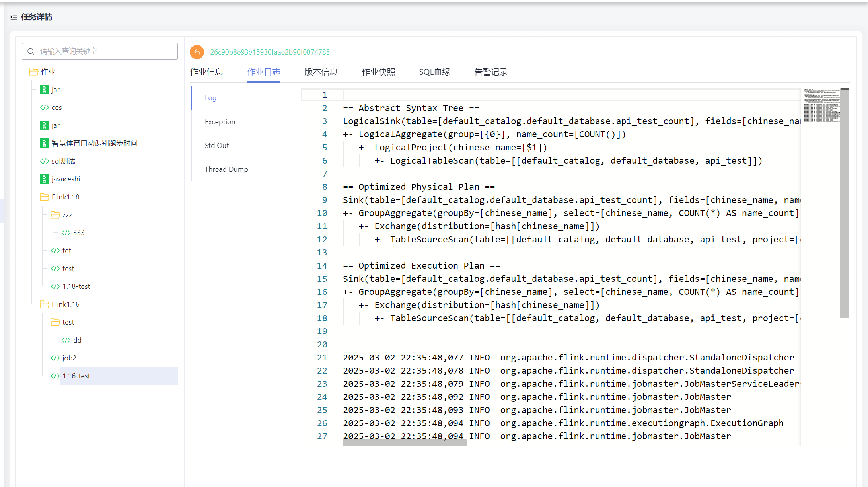868x487 pixels.
Task: Click the zzz folder icon
Action: click(x=55, y=215)
